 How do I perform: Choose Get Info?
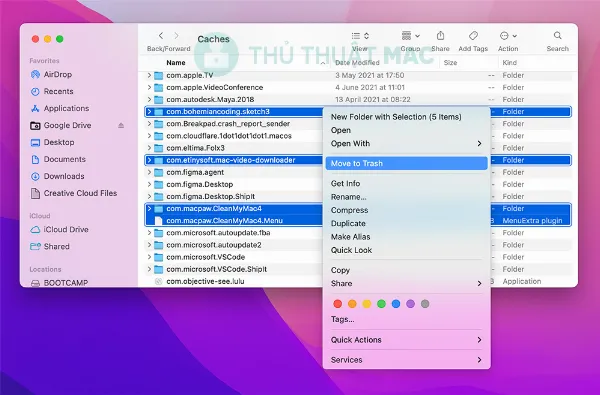(x=406, y=183)
